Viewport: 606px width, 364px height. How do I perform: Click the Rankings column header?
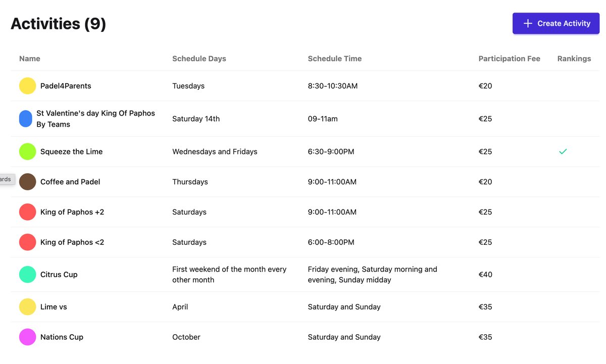pyautogui.click(x=574, y=59)
